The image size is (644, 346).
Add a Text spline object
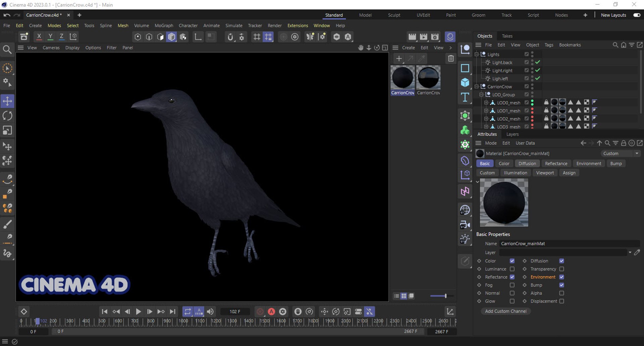[x=465, y=97]
